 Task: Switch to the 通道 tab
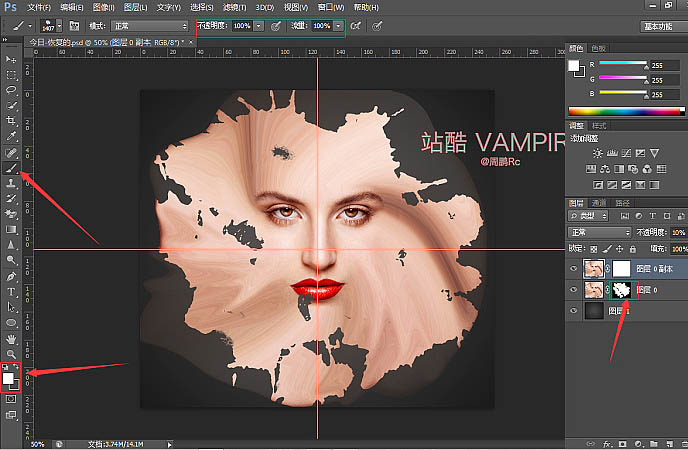pos(599,203)
